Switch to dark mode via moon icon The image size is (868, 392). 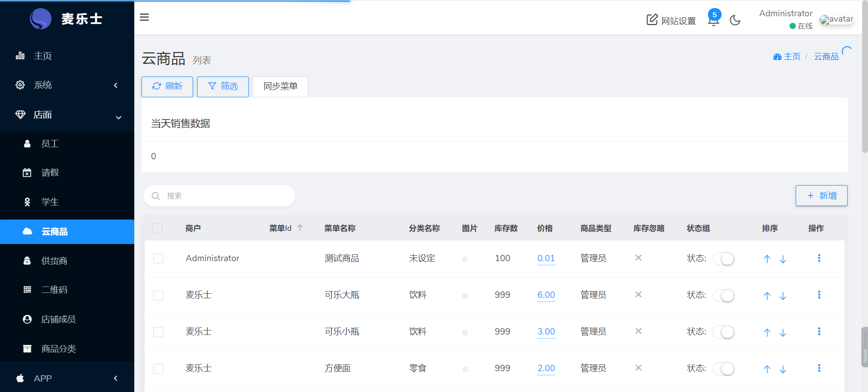click(735, 20)
